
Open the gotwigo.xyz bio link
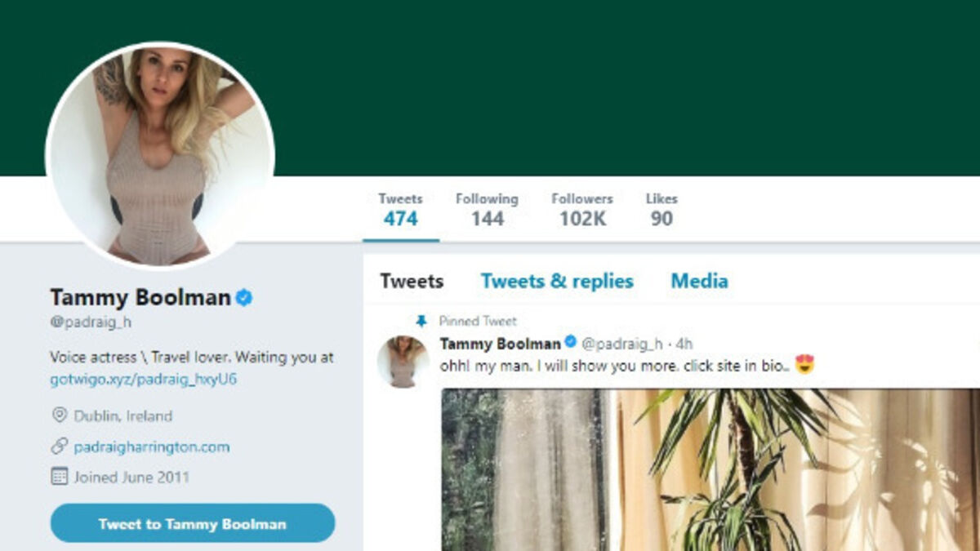tap(144, 380)
